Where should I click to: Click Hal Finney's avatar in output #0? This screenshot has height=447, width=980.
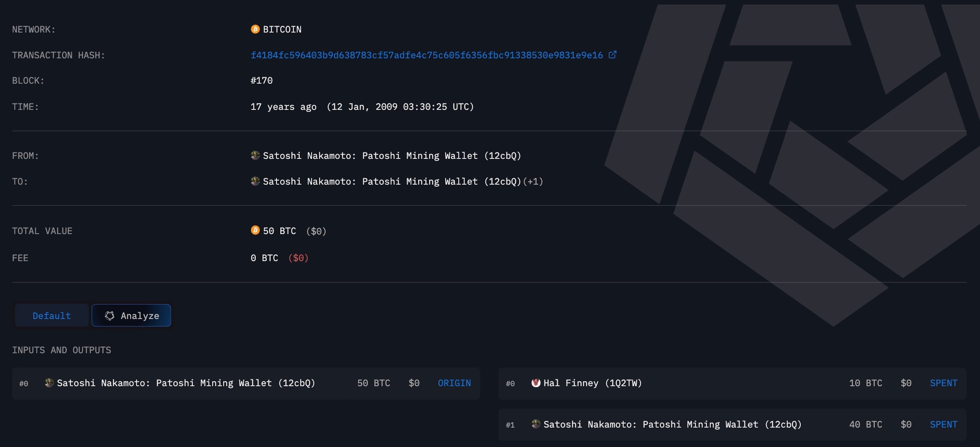coord(536,383)
